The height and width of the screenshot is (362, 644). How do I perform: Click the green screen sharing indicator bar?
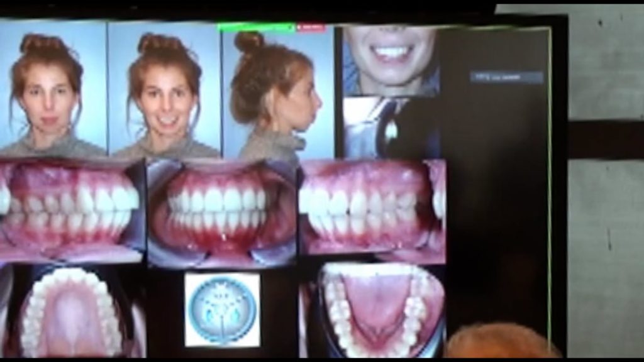(256, 28)
